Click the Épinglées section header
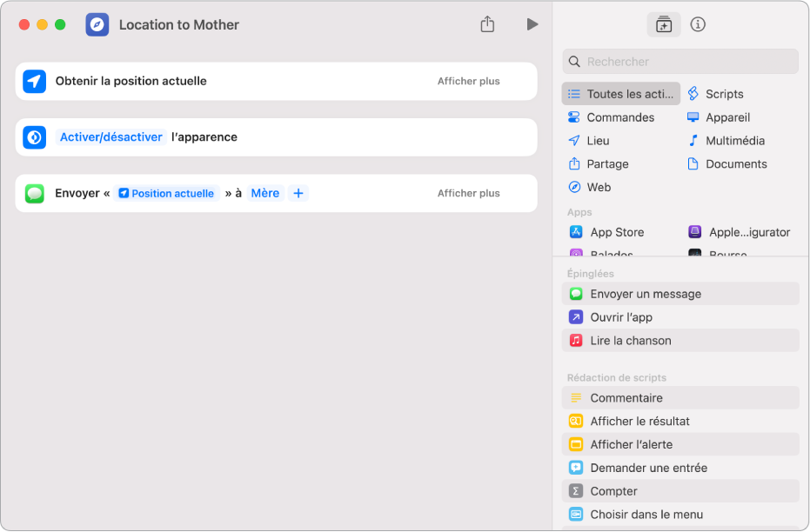Viewport: 810px width, 532px height. tap(590, 274)
